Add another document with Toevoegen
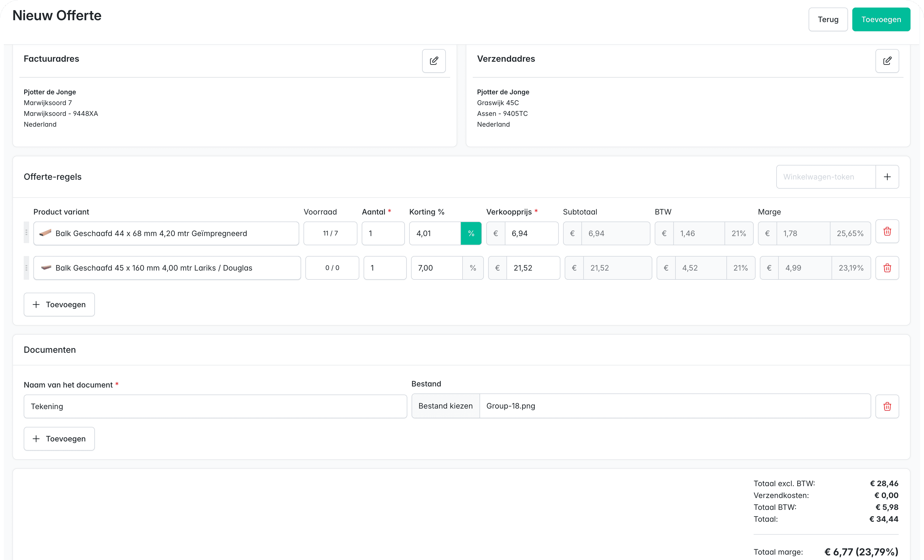This screenshot has height=560, width=924. (59, 438)
